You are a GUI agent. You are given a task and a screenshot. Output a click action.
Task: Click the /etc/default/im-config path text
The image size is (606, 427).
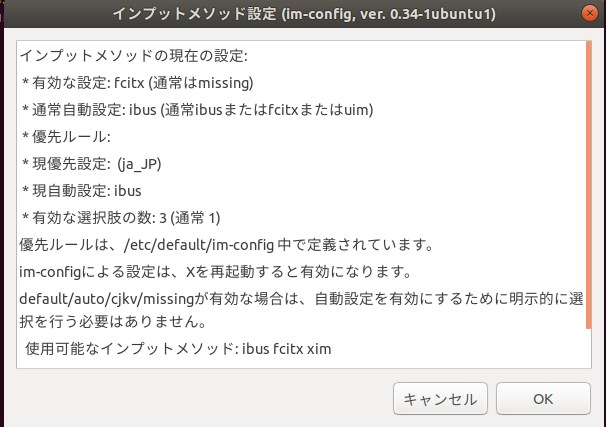click(x=199, y=245)
